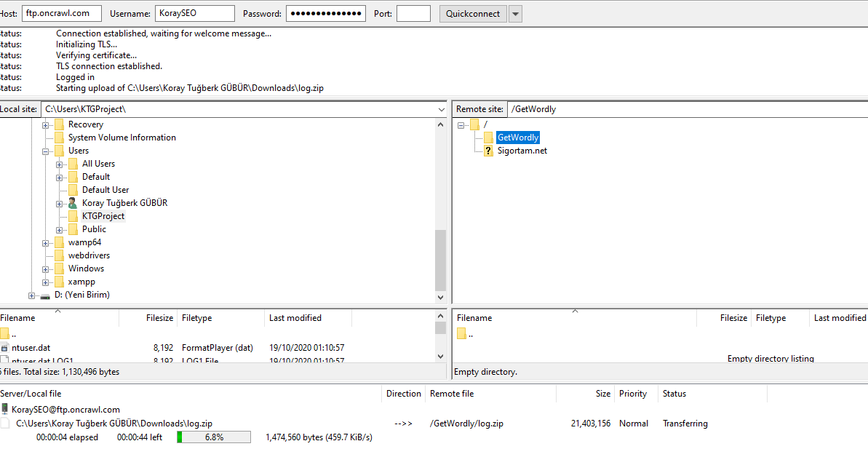Viewport: 868px width, 457px height.
Task: Select the Windows folder icon
Action: coord(59,269)
